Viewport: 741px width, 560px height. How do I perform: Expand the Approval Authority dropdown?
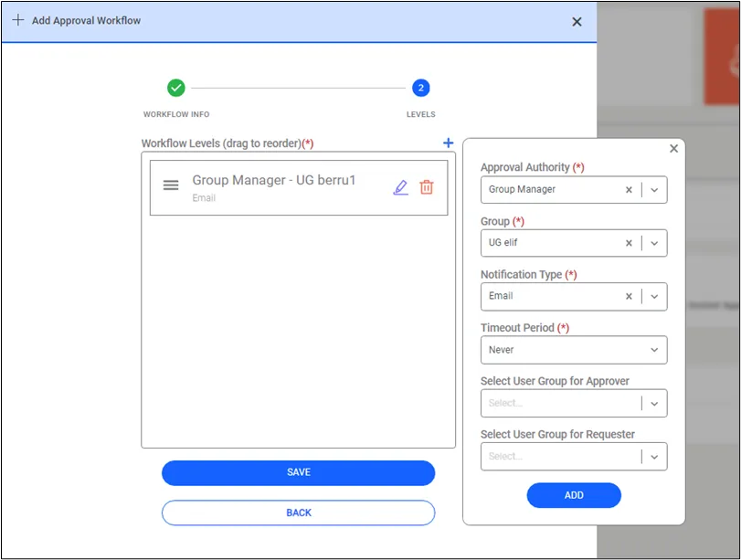(654, 190)
